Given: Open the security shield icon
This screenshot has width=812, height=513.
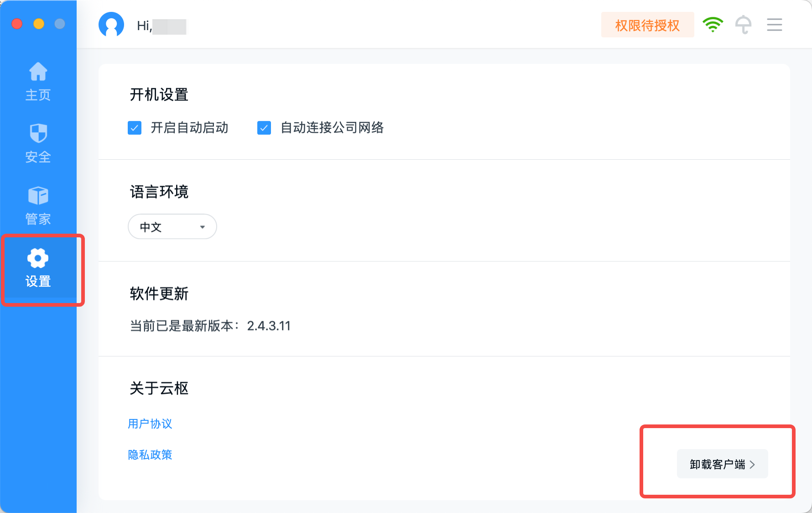Looking at the screenshot, I should (38, 133).
